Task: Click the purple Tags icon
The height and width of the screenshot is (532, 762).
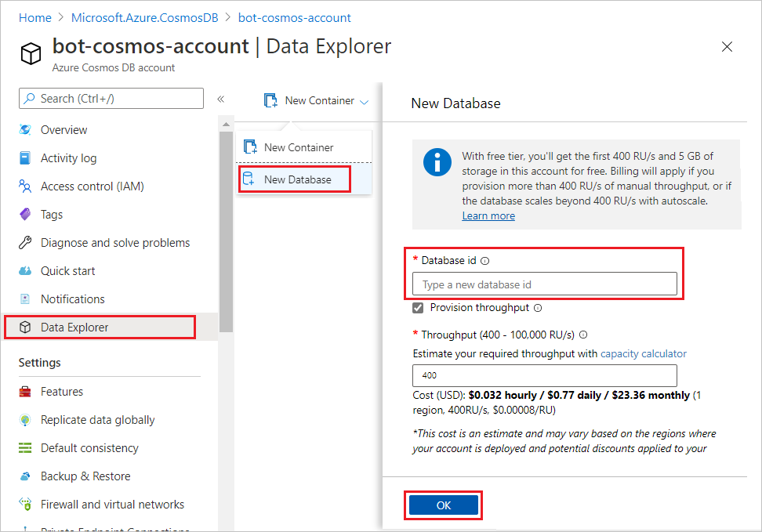Action: pyautogui.click(x=25, y=215)
